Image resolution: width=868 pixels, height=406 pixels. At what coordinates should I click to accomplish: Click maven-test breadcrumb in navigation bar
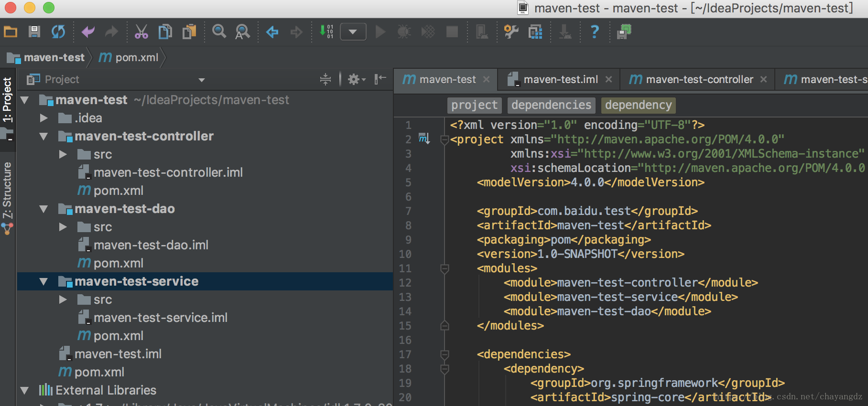[x=46, y=58]
